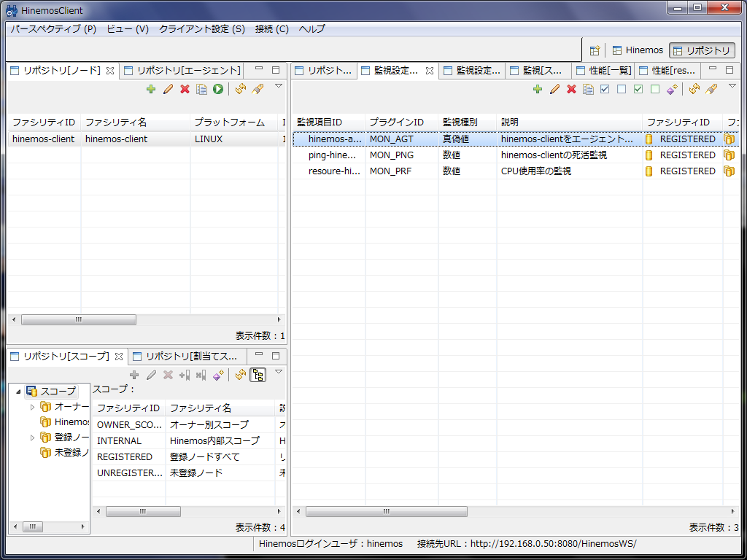747x560 pixels.
Task: Click the red delete icon in リポジトリ[ノード] toolbar
Action: click(185, 89)
